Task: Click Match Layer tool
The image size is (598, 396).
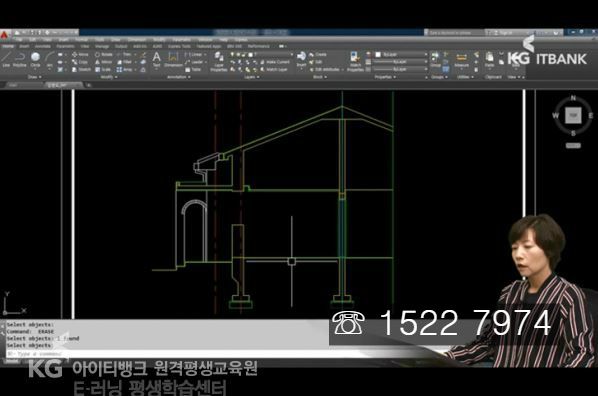Action: tap(274, 69)
